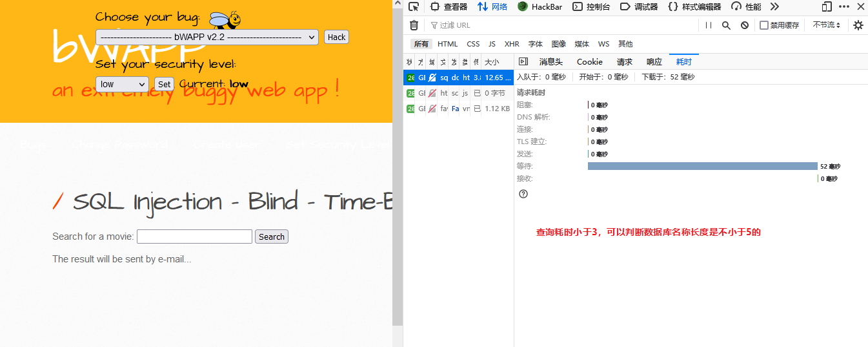This screenshot has height=347, width=868.
Task: Select the 1.12 KB request row
Action: (458, 109)
